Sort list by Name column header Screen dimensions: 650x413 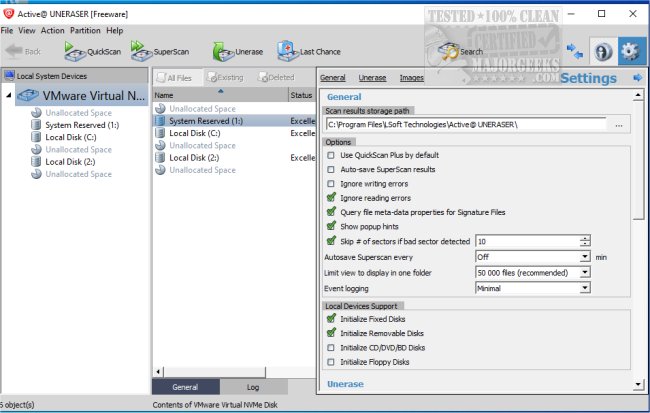tap(221, 95)
